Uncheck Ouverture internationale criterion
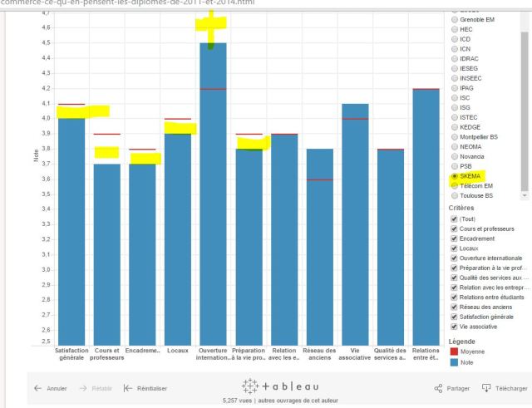The width and height of the screenshot is (532, 408). (454, 258)
